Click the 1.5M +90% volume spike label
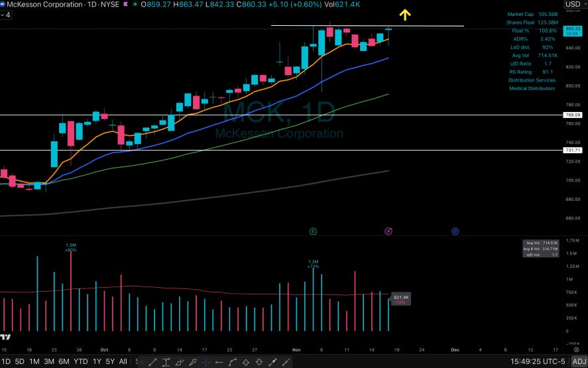 point(71,247)
